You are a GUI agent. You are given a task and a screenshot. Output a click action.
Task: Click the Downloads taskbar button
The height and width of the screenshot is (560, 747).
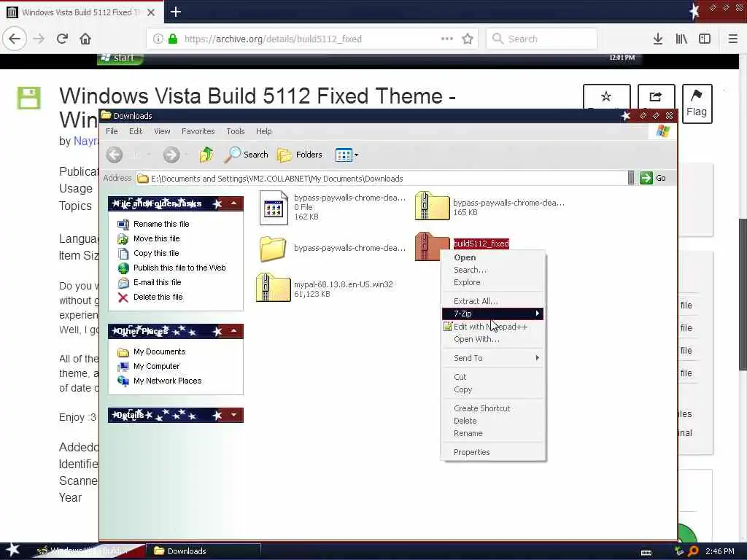(203, 551)
